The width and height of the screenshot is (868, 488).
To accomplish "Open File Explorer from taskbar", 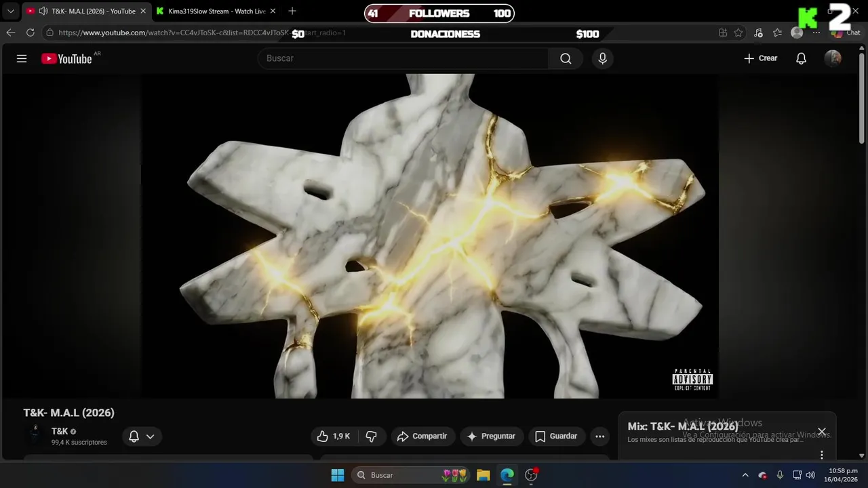I will [483, 475].
